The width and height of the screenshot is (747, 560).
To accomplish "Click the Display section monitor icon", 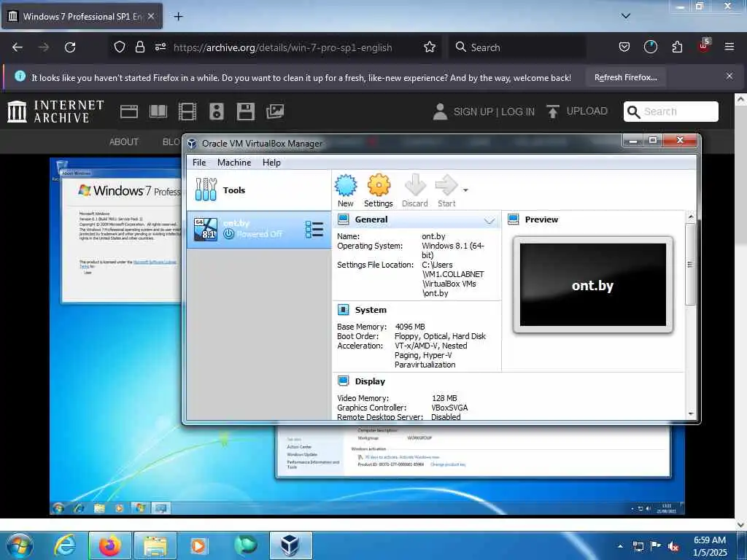I will (x=343, y=381).
